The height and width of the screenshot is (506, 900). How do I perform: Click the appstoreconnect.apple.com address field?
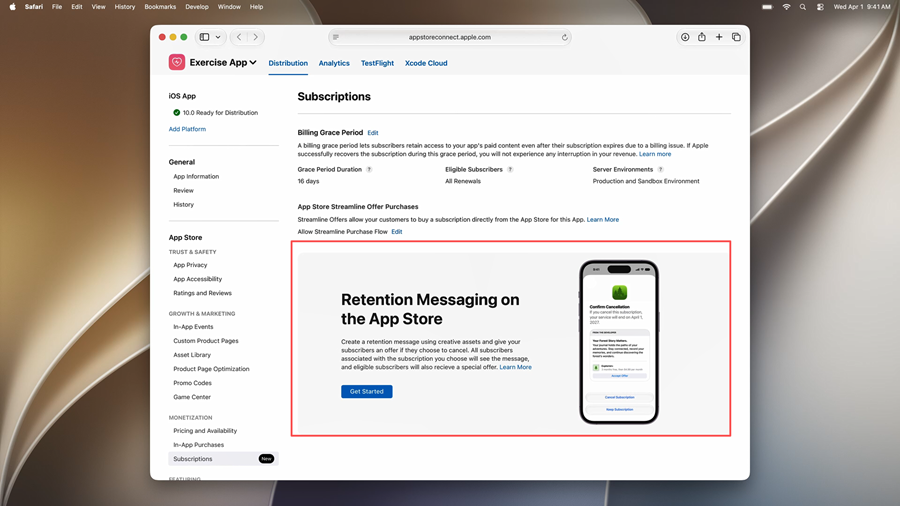coord(450,37)
